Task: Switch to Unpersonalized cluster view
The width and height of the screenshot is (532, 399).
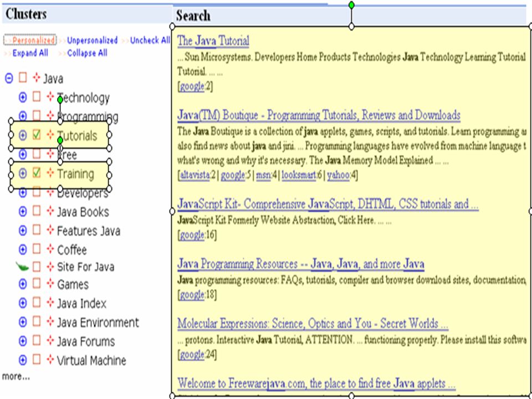Action: tap(93, 40)
